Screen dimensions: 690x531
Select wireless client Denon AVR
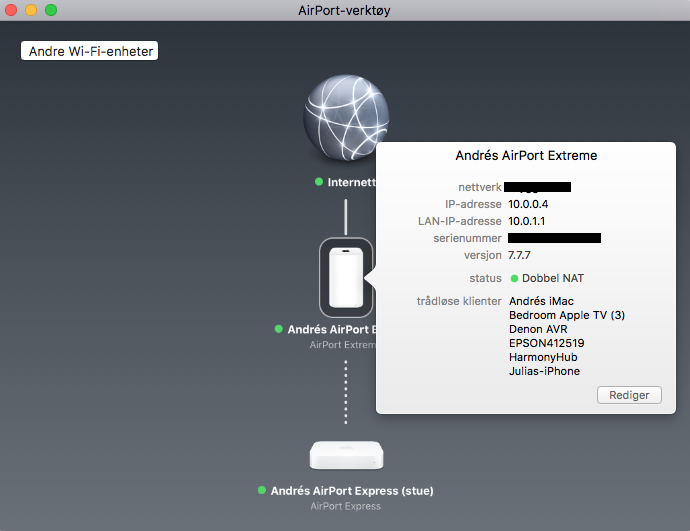[538, 329]
